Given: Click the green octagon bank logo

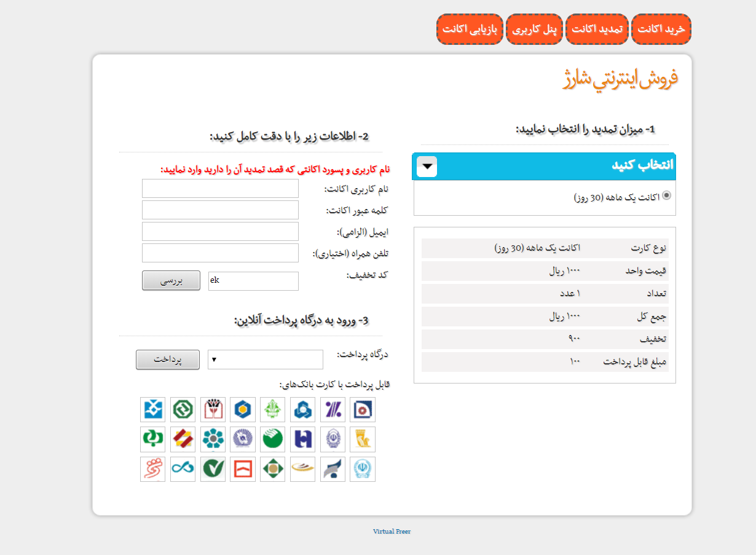Looking at the screenshot, I should 183,409.
